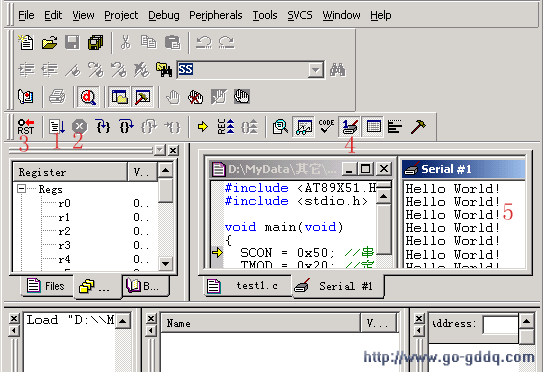Switch to the Serial #1 tab
Screen dimensions: 543x372
coord(338,286)
